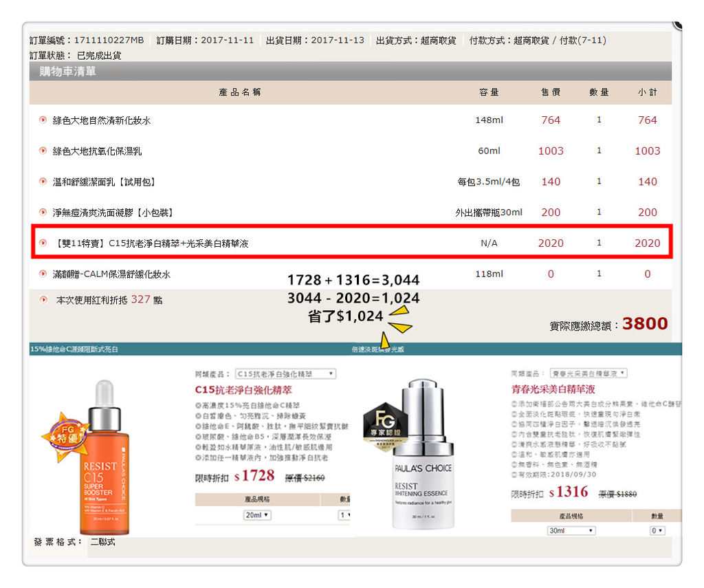Viewport: 704px width, 588px height.
Task: Click the 小計 column header
Action: (648, 92)
